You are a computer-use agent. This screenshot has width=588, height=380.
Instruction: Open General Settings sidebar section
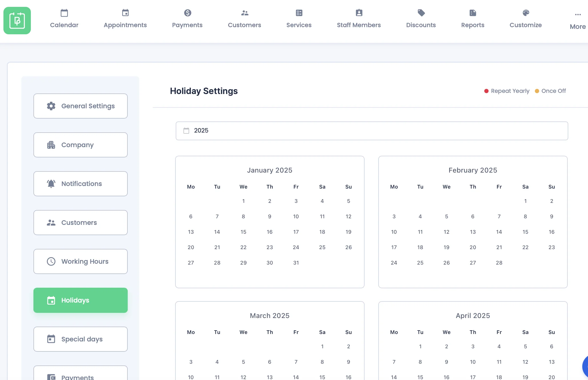(81, 106)
